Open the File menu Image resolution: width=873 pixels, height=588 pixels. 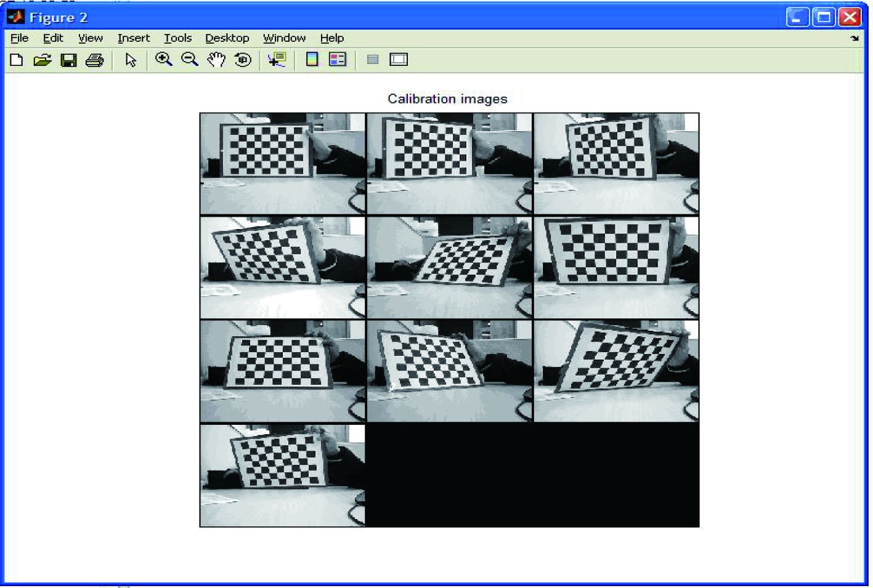coord(19,38)
